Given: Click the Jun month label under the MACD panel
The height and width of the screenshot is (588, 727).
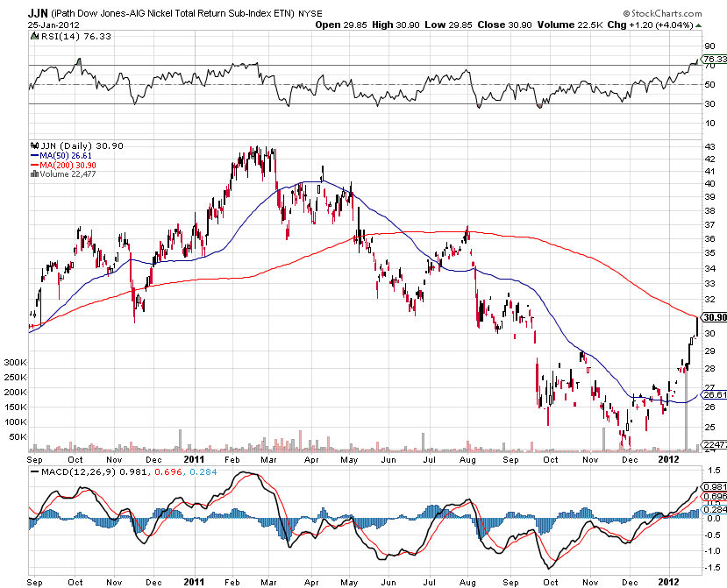Looking at the screenshot, I should tap(388, 582).
